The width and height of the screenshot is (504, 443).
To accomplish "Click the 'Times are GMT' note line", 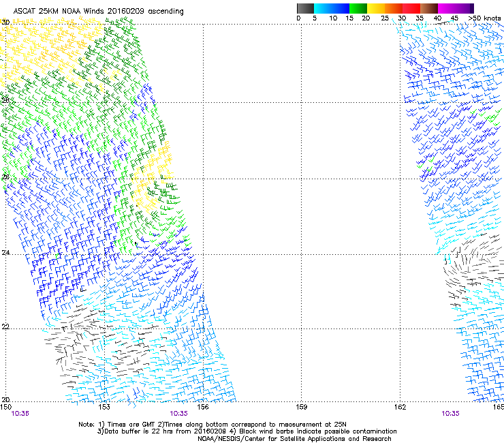I will [212, 425].
